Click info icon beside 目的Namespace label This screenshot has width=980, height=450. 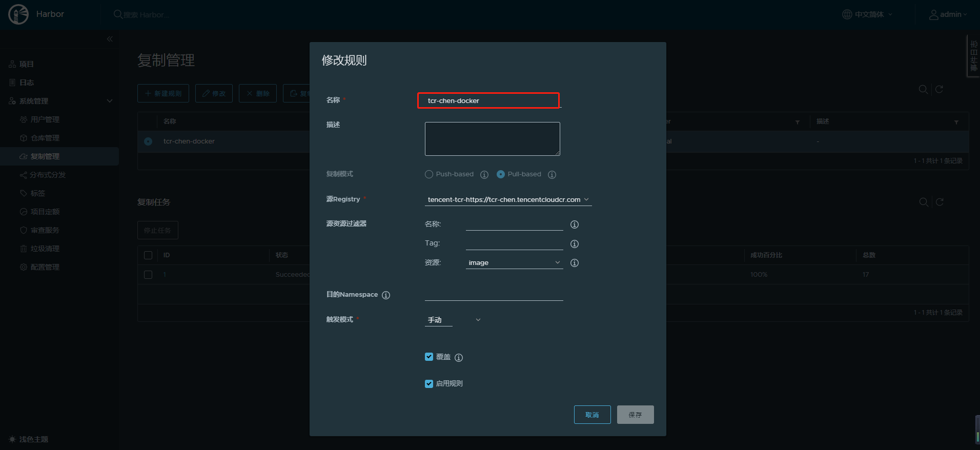[x=386, y=295]
